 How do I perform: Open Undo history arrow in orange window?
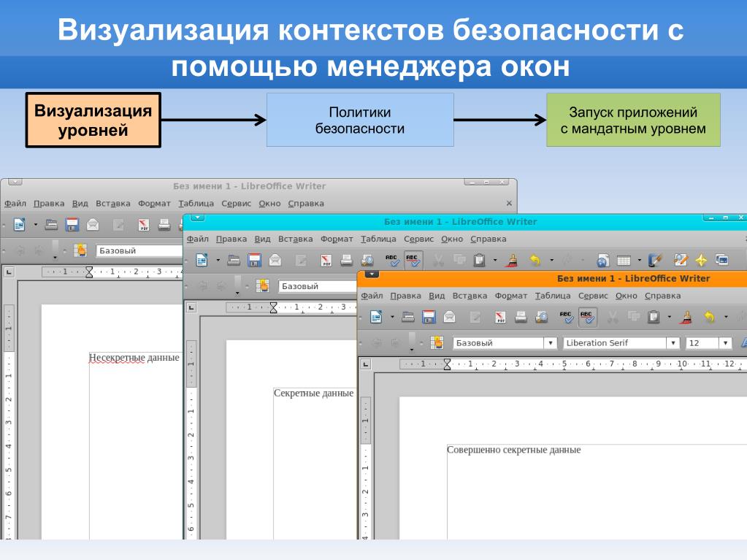click(726, 317)
